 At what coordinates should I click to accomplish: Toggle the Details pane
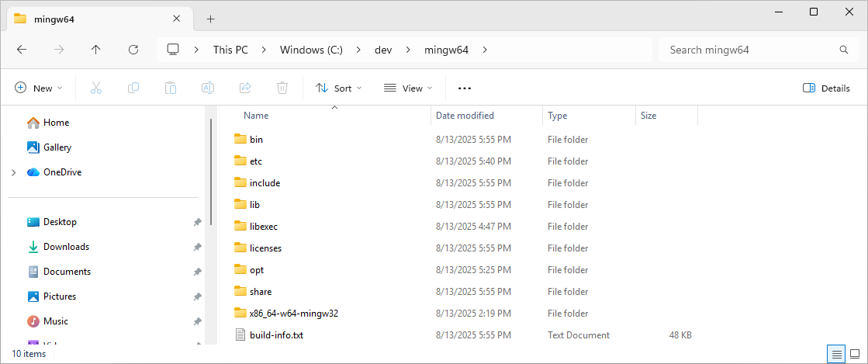(x=826, y=88)
